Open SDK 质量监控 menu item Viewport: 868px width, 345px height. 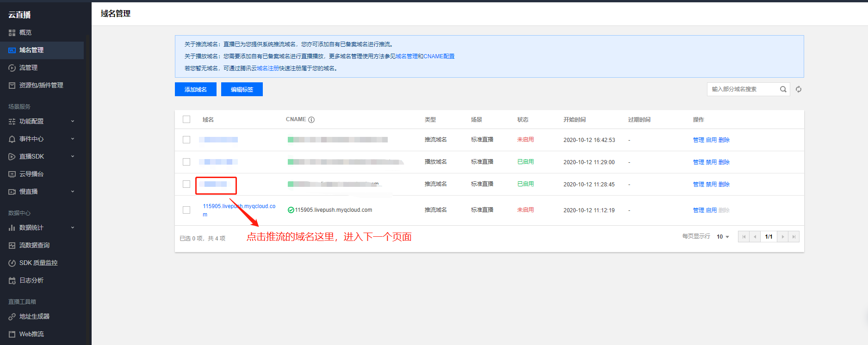click(38, 263)
